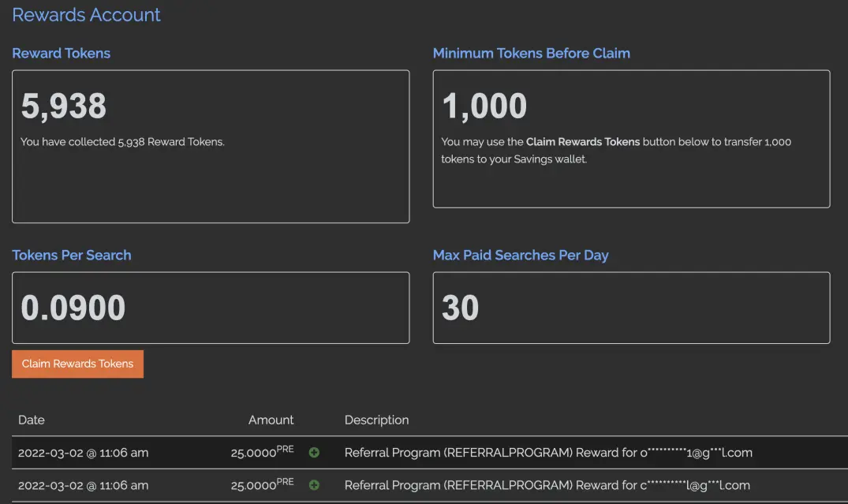Image resolution: width=848 pixels, height=504 pixels.
Task: Click the Referral Program description for o***1@g***l.com
Action: (548, 453)
